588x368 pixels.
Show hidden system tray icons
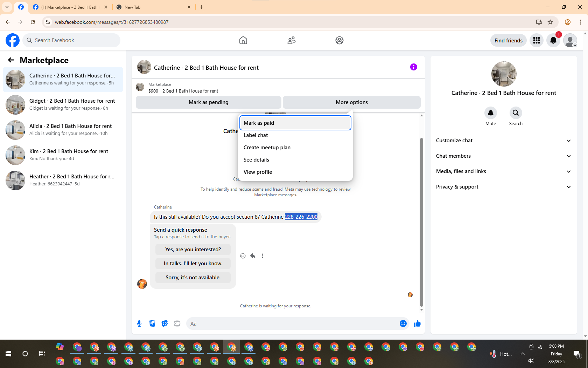[x=523, y=354]
